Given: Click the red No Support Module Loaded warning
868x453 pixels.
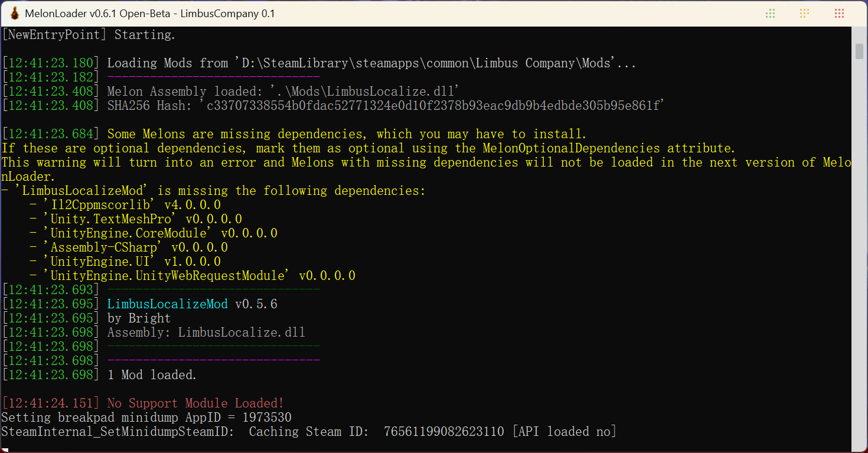Looking at the screenshot, I should (194, 402).
